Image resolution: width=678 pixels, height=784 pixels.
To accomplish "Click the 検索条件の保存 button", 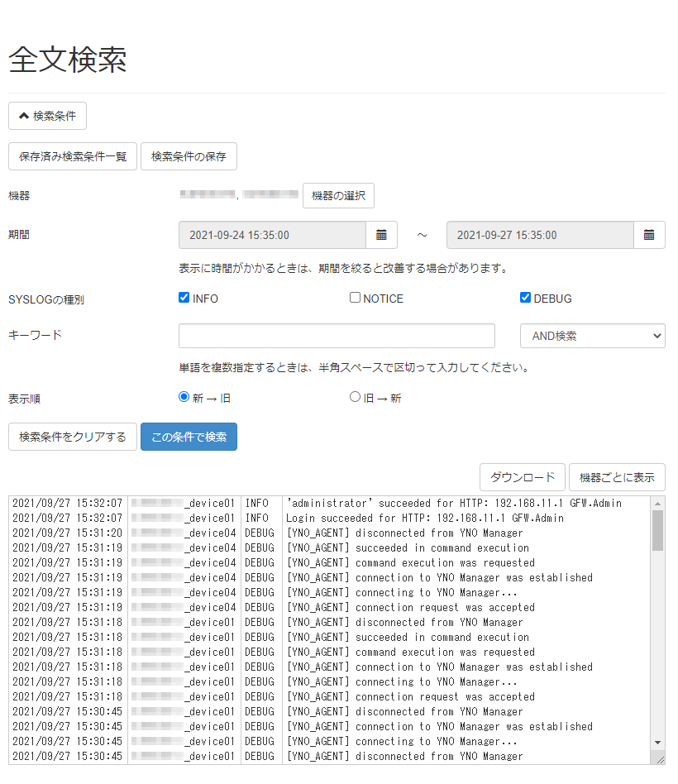I will 189,156.
